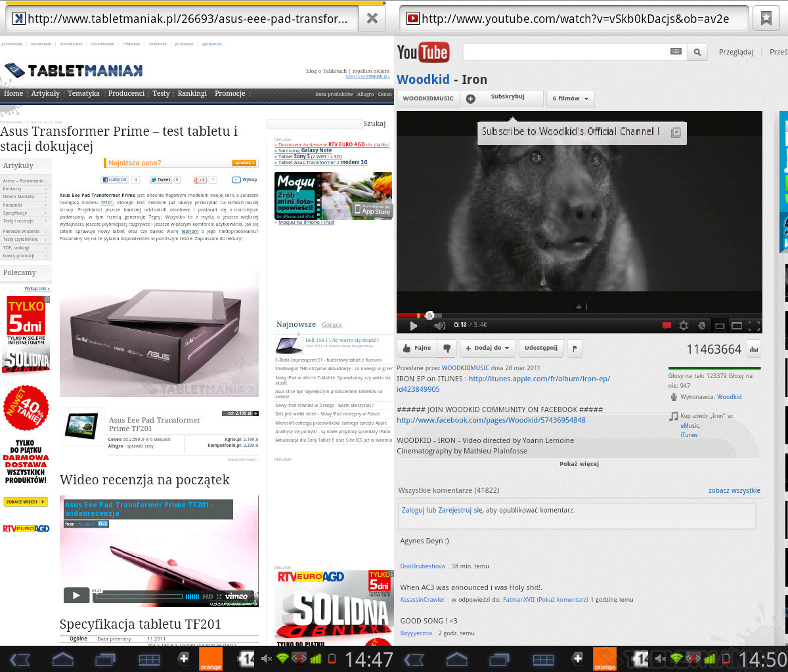Open the "Dodaj do" dropdown

[487, 348]
